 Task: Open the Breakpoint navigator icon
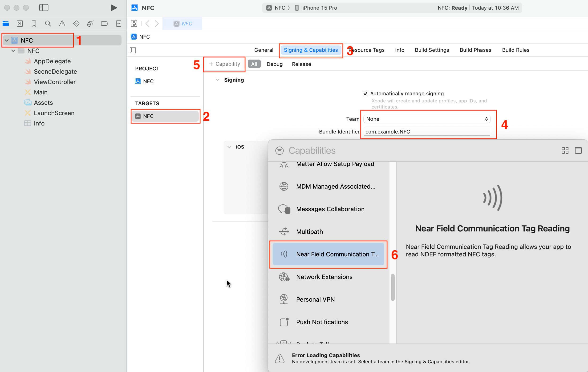[x=104, y=24]
